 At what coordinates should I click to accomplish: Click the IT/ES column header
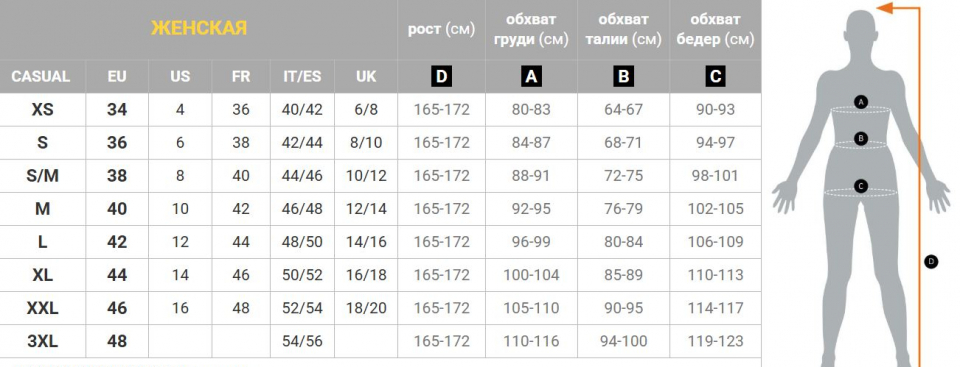(302, 77)
